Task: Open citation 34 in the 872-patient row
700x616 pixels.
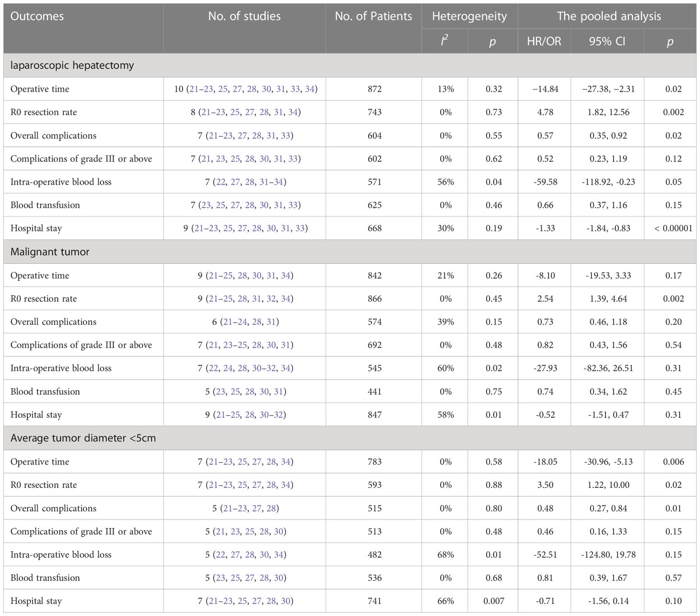Action: (x=310, y=89)
